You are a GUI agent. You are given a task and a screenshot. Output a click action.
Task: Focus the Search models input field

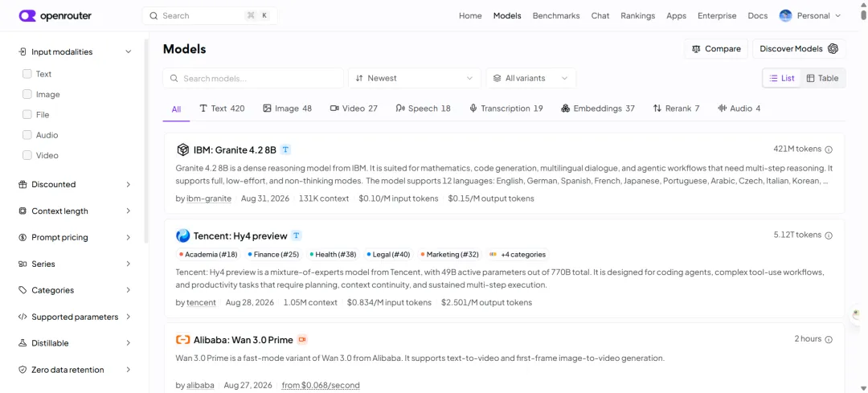click(x=253, y=78)
